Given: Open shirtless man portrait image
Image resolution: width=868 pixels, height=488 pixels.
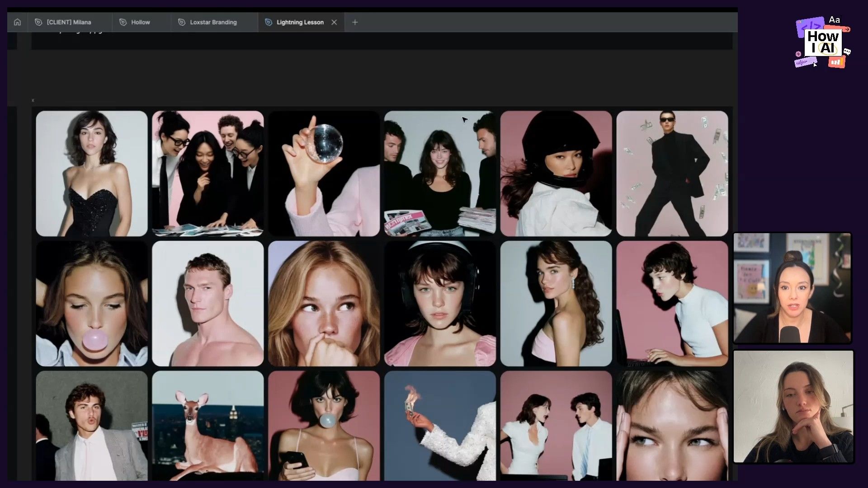Looking at the screenshot, I should [x=208, y=304].
